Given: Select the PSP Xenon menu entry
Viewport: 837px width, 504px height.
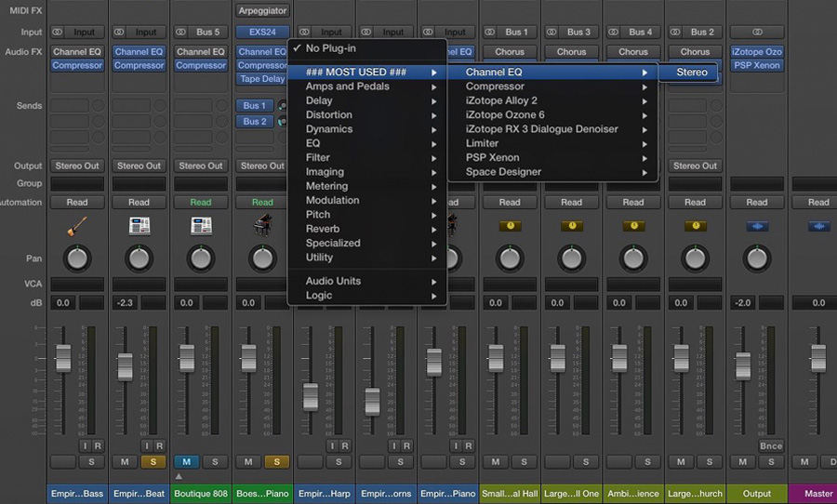Looking at the screenshot, I should point(552,157).
